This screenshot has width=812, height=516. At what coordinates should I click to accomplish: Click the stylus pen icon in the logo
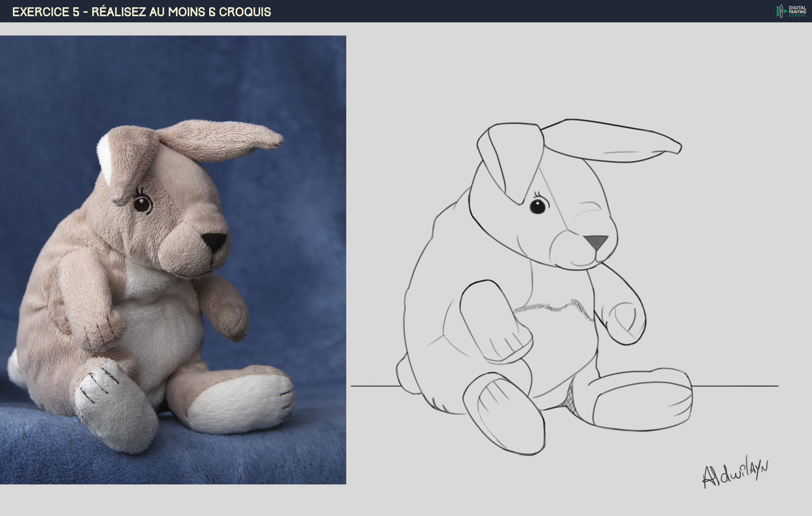point(781,11)
